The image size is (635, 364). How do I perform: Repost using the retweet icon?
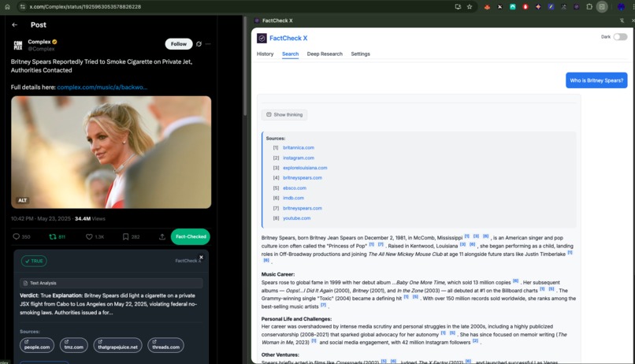[52, 236]
